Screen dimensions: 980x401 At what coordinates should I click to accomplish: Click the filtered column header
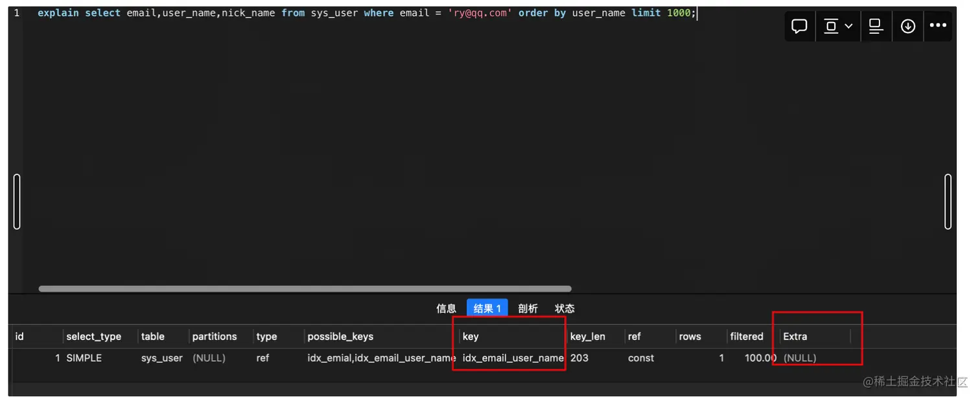tap(747, 336)
